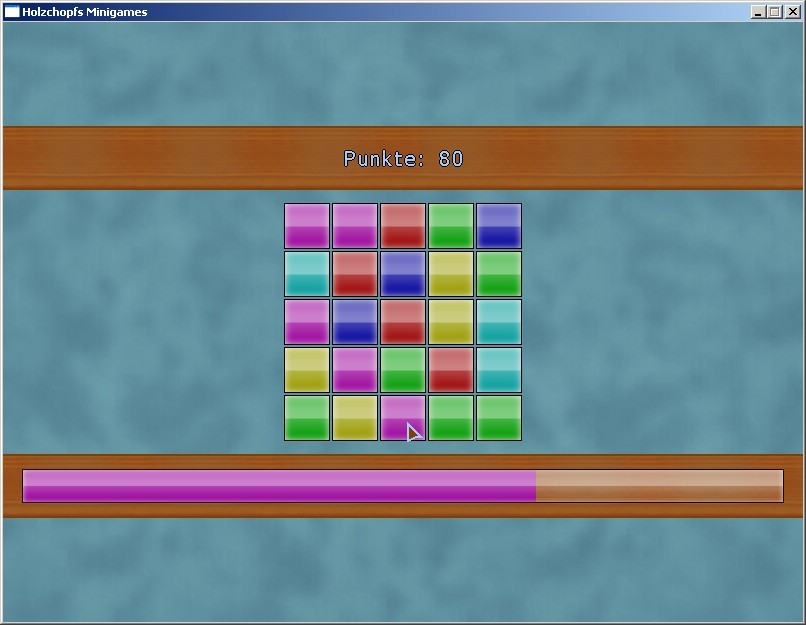Click the red tile in the fourth row
This screenshot has height=625, width=806.
[451, 370]
